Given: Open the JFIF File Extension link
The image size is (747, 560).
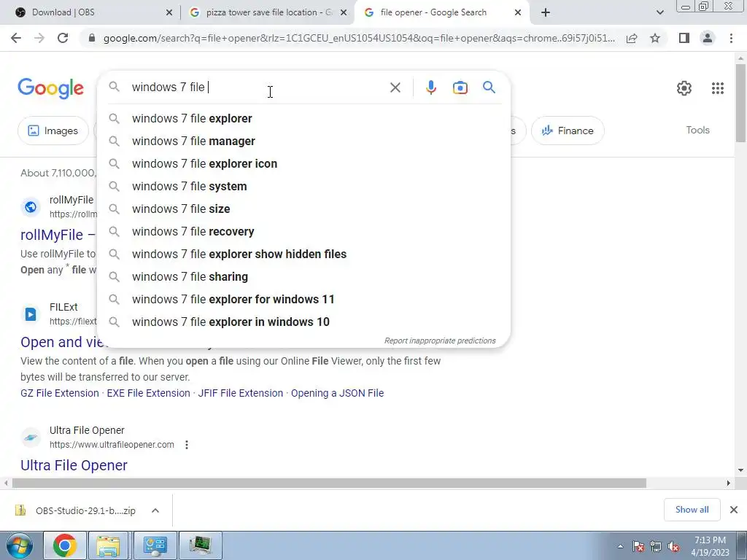Looking at the screenshot, I should pyautogui.click(x=241, y=393).
